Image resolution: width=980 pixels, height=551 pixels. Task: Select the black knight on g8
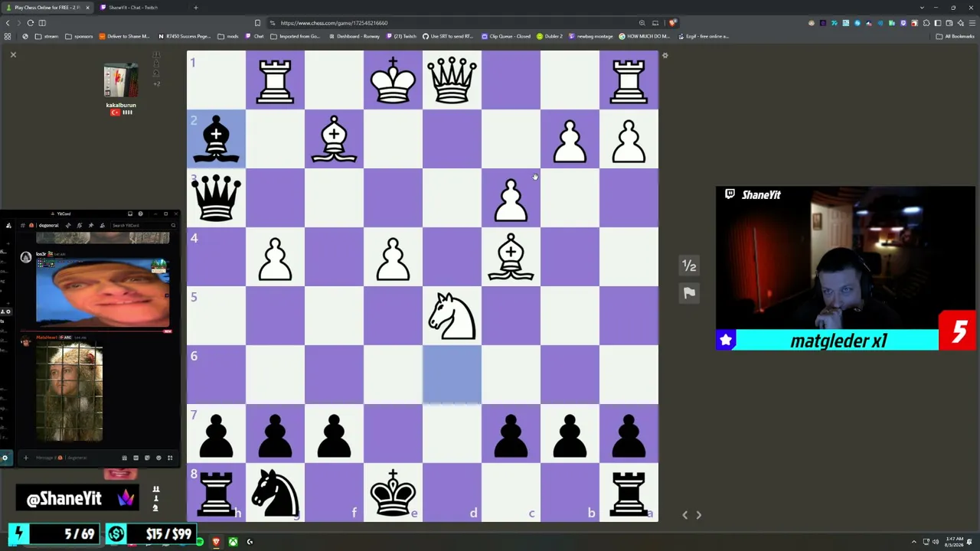(275, 492)
